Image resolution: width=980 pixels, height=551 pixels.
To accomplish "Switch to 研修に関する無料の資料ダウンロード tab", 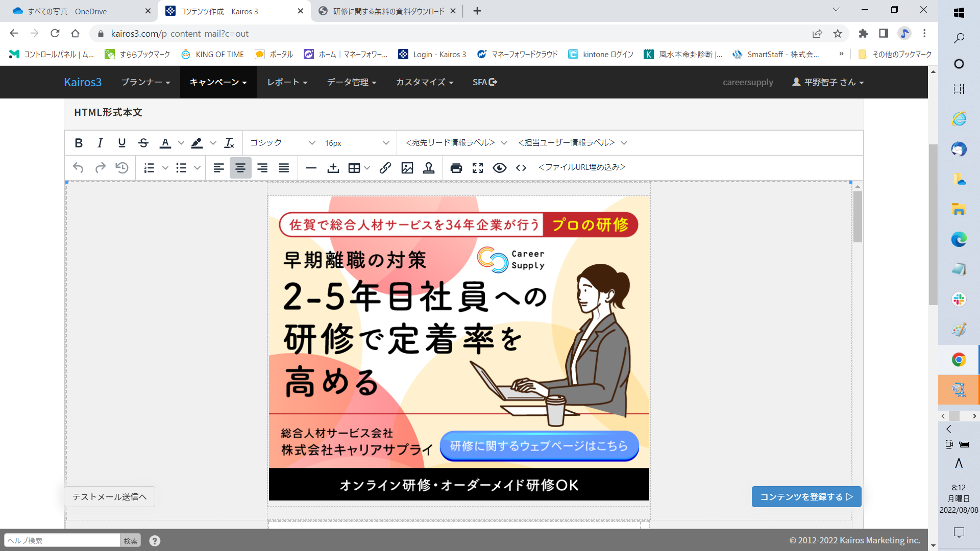I will coord(387,11).
